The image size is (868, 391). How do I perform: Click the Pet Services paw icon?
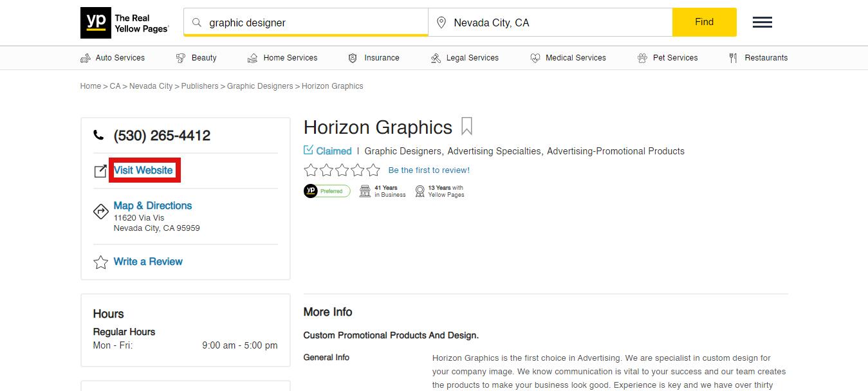click(642, 58)
